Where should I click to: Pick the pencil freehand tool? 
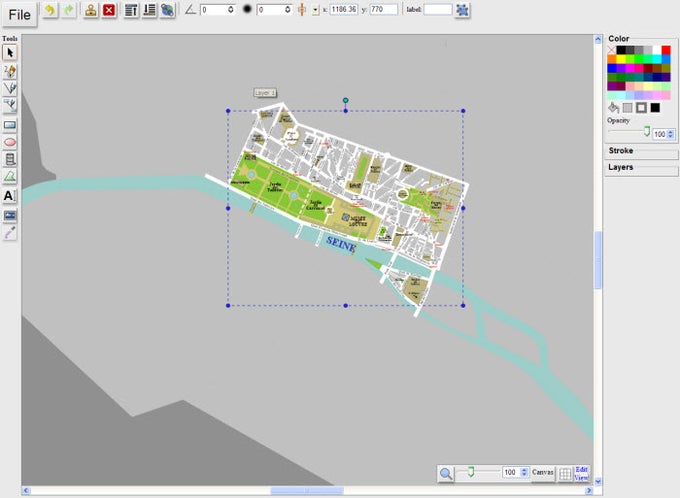click(10, 70)
